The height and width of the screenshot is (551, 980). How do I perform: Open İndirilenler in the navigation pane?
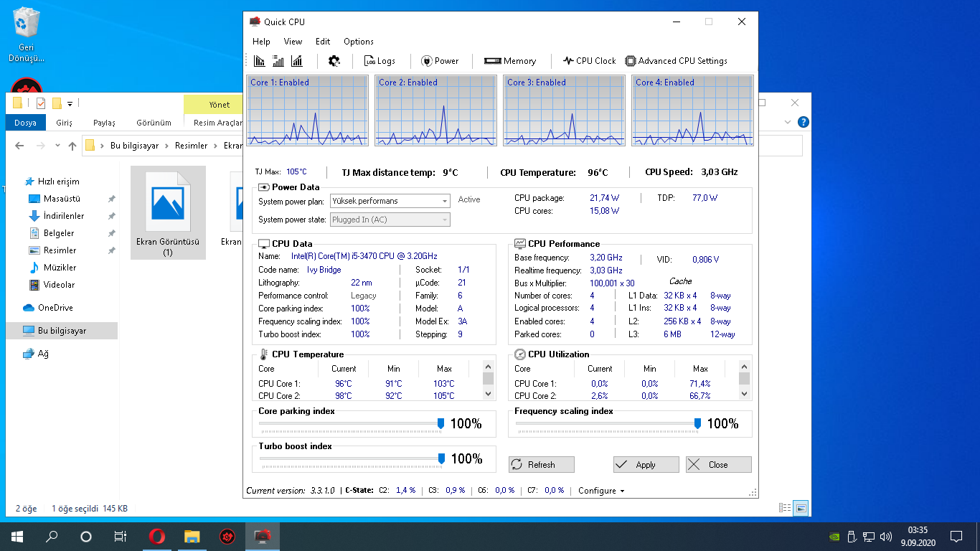point(64,216)
